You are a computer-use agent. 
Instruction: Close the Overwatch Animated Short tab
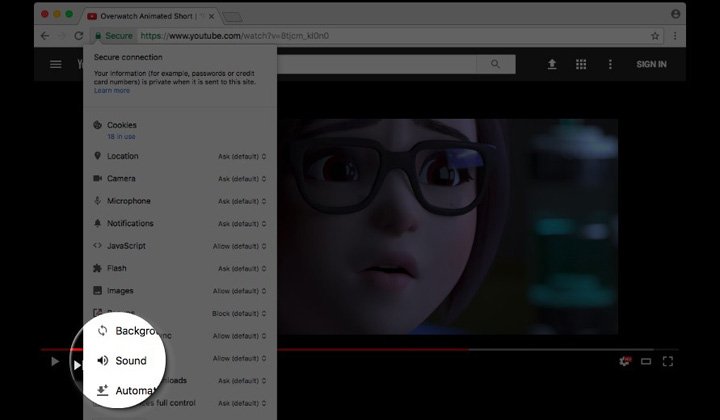[x=211, y=17]
